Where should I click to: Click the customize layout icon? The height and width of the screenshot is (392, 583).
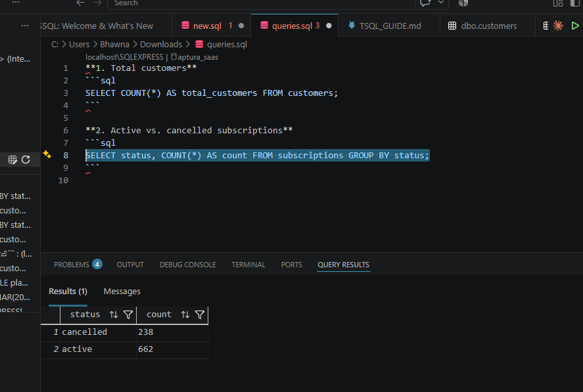[558, 3]
